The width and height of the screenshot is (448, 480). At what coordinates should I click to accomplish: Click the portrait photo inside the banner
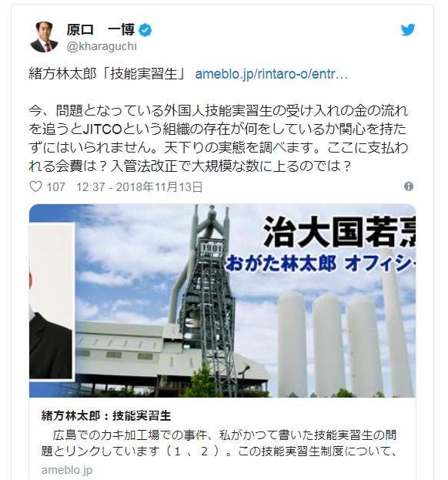point(52,301)
